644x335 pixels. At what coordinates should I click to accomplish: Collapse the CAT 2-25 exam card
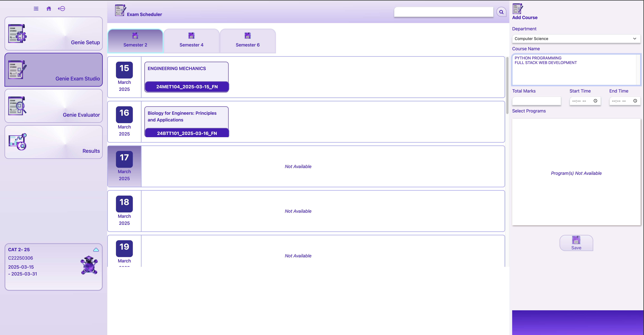(x=96, y=250)
